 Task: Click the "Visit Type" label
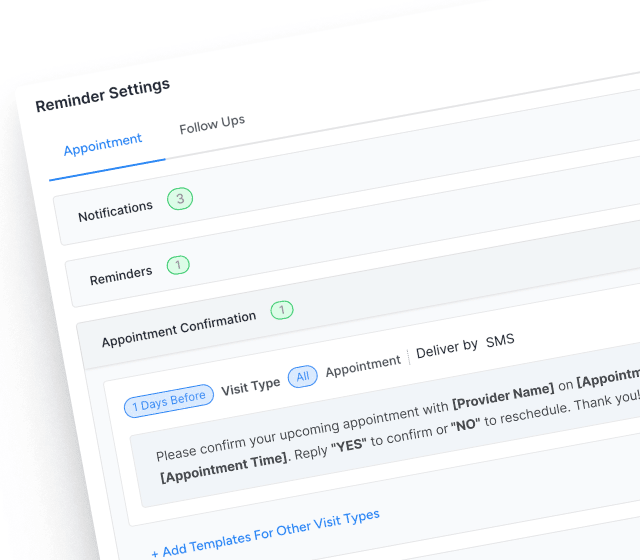(x=251, y=386)
